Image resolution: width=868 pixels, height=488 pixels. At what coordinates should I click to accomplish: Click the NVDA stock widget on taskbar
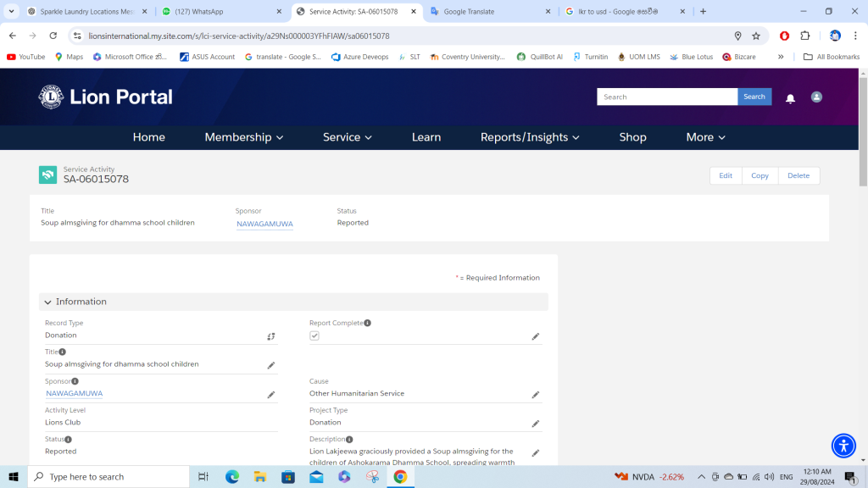648,476
